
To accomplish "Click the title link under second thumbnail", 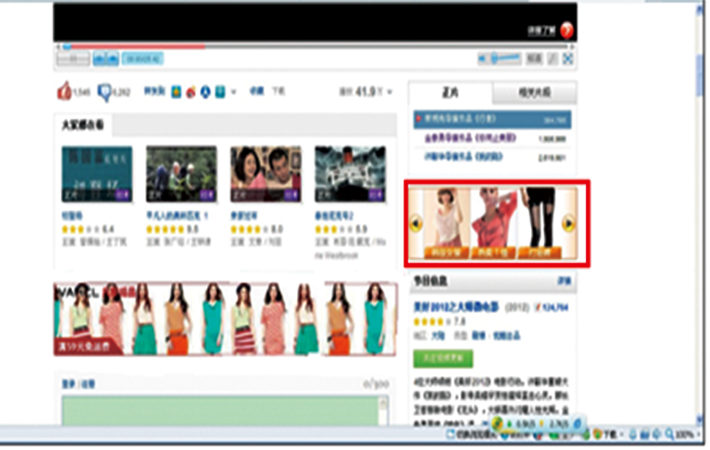I will 177,216.
